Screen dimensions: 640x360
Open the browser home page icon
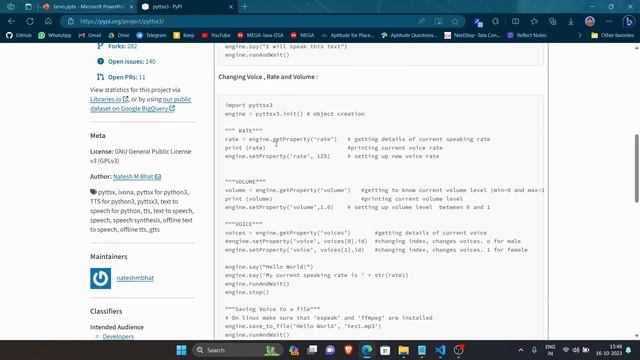(x=48, y=21)
